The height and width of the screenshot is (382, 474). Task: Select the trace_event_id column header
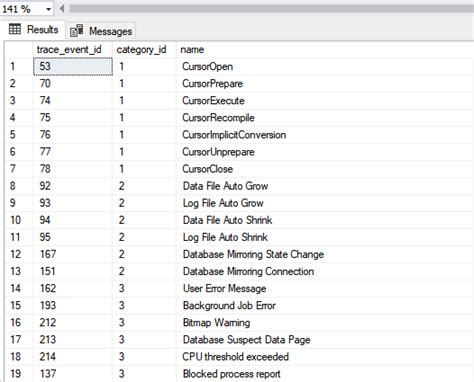[x=73, y=50]
